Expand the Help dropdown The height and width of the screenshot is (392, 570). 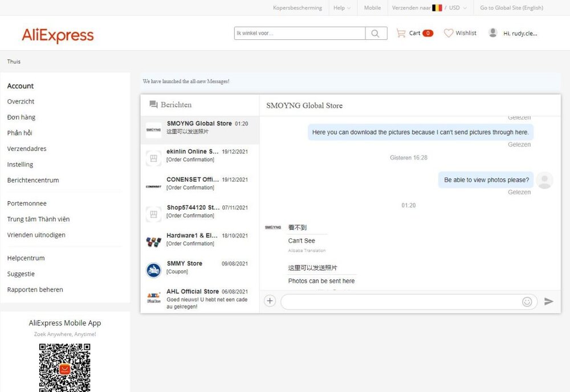342,8
